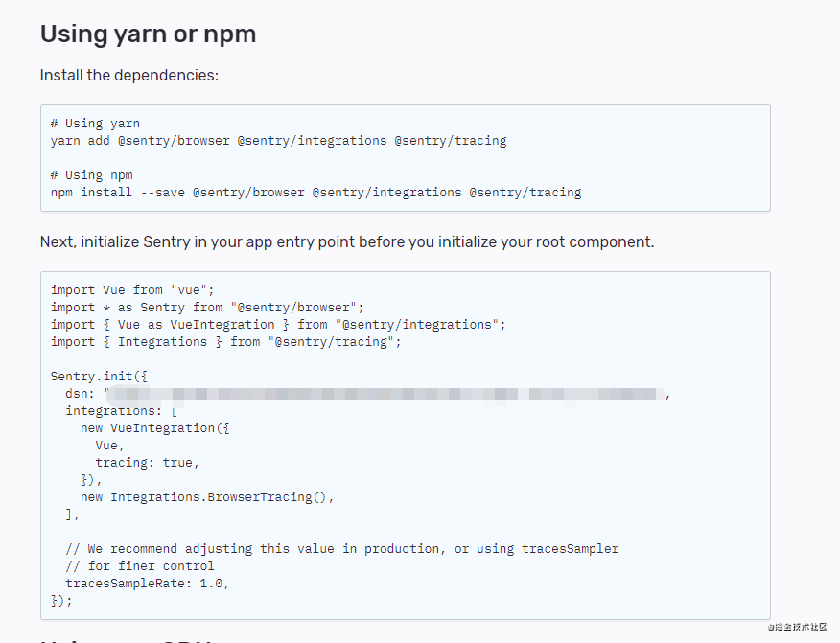Image resolution: width=840 pixels, height=643 pixels.
Task: Click the Sentry.init({ line
Action: (x=99, y=376)
